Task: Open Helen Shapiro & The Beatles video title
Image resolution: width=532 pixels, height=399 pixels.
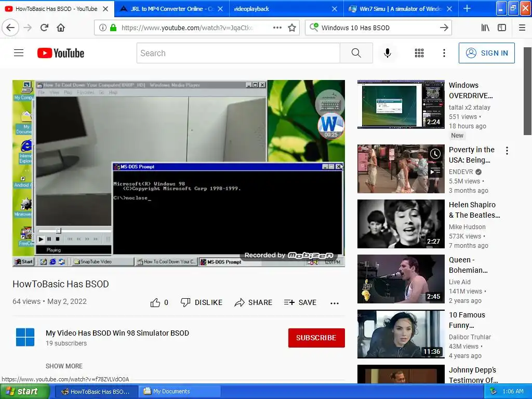Action: click(x=474, y=210)
